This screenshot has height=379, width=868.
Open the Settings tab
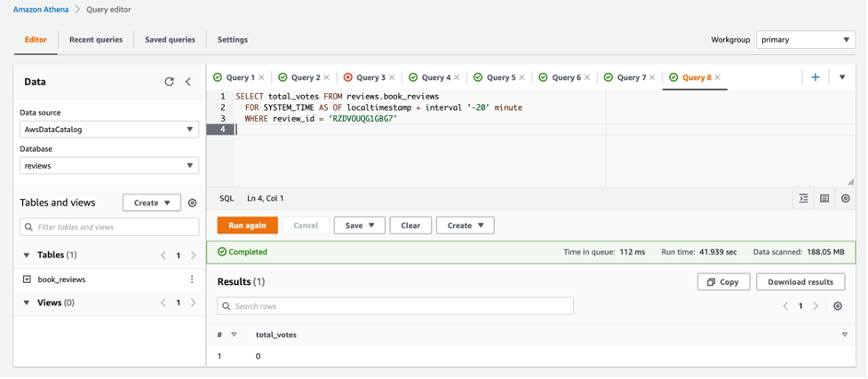(233, 40)
